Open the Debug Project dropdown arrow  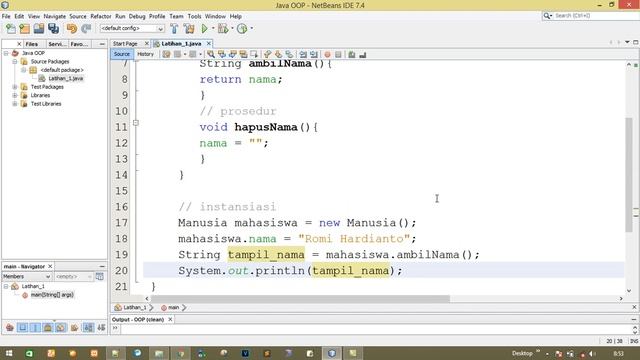pyautogui.click(x=232, y=29)
